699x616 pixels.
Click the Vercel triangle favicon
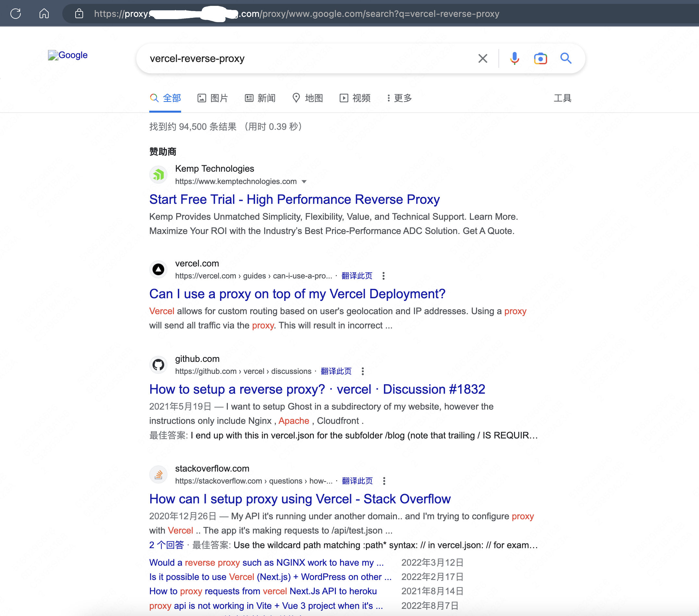tap(158, 269)
